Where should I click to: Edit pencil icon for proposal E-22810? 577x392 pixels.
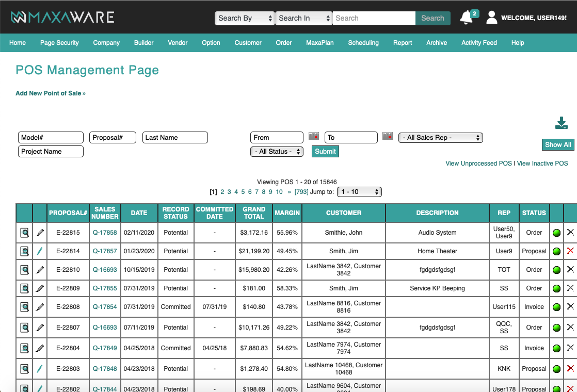(x=40, y=270)
